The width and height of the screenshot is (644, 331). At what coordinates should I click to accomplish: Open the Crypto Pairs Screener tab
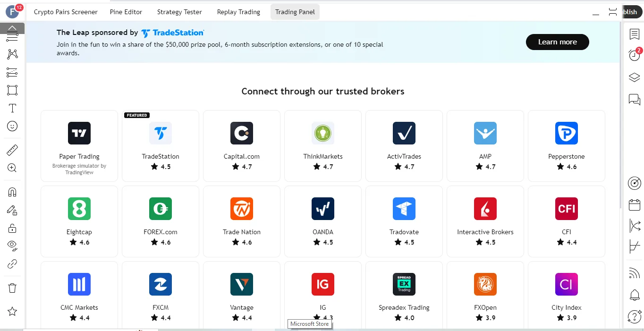click(66, 12)
